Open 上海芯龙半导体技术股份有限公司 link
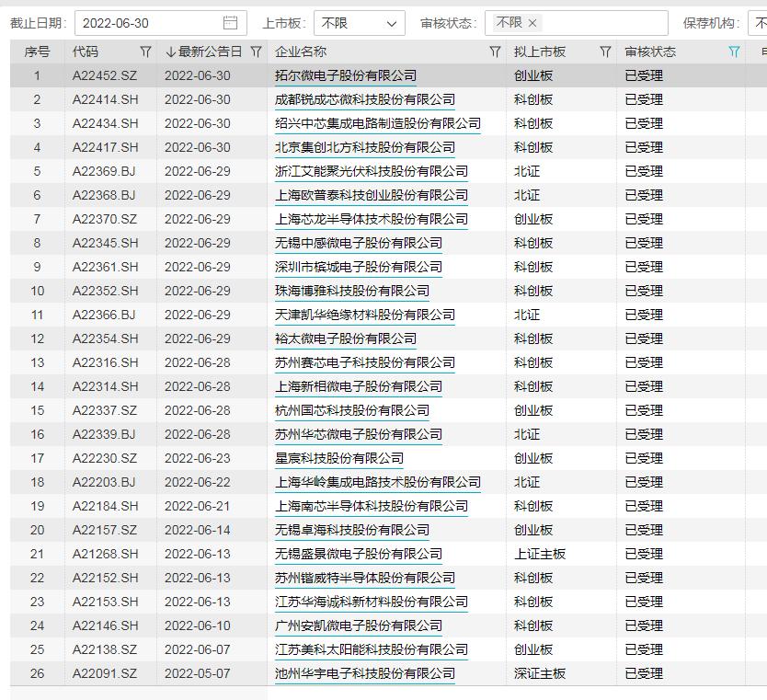 tap(372, 220)
